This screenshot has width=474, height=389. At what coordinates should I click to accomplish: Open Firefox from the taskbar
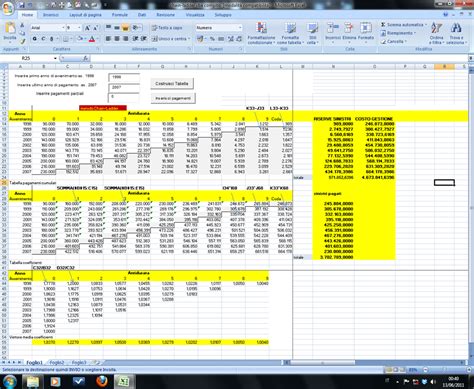101,381
